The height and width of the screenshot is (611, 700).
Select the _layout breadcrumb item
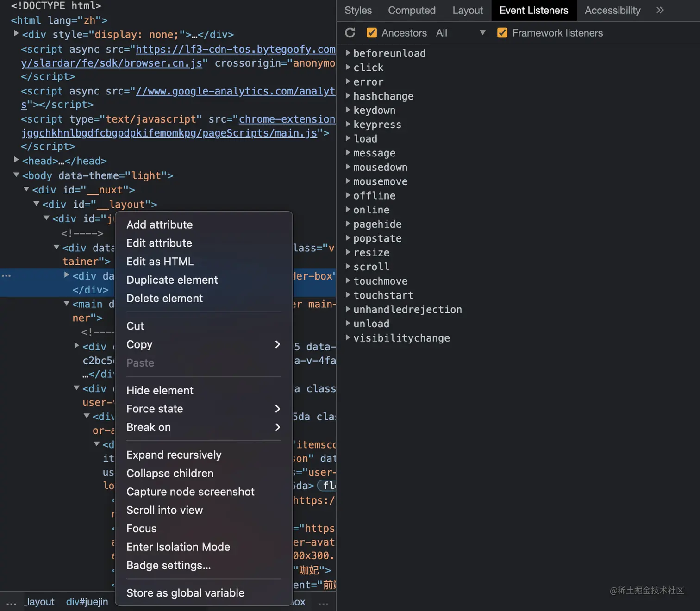pyautogui.click(x=39, y=602)
